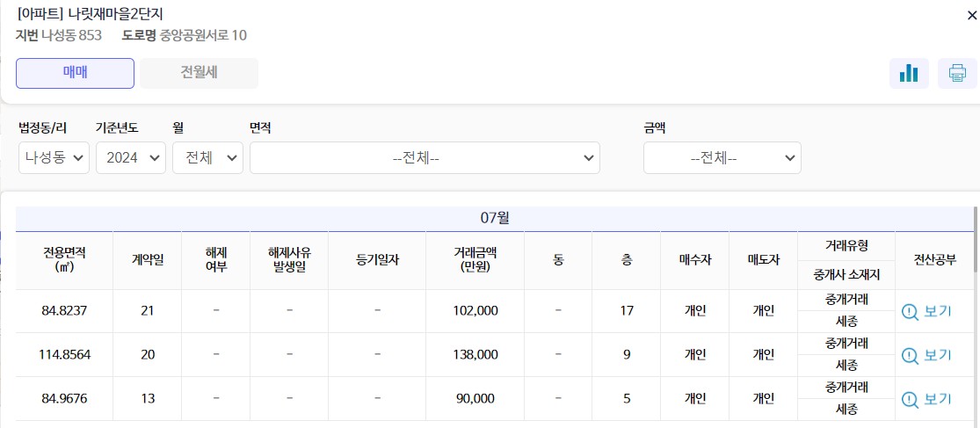Click the 해제사유 발생일 column header
The height and width of the screenshot is (428, 980).
(x=289, y=260)
